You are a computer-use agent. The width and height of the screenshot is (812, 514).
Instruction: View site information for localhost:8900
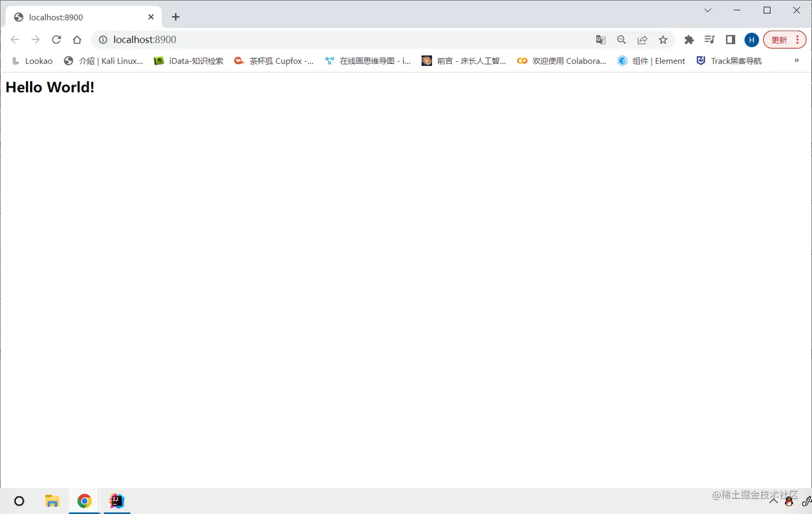[x=103, y=40]
